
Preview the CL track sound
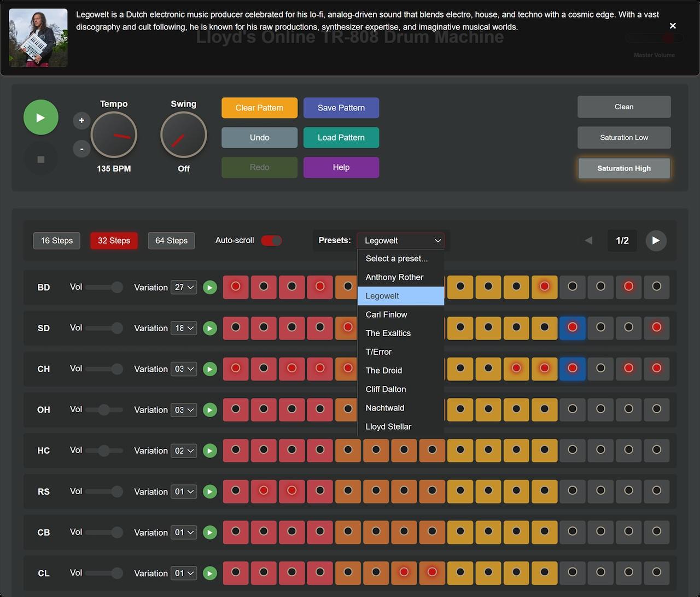tap(209, 573)
